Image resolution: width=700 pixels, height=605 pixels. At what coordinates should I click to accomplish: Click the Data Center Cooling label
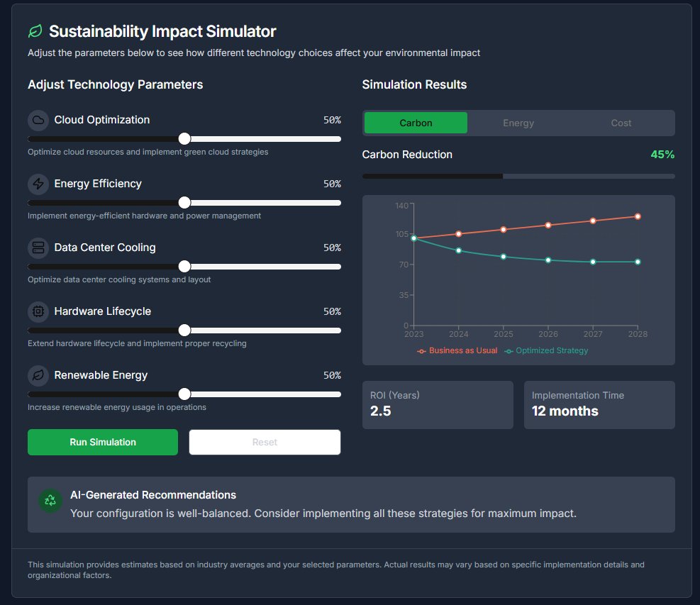coord(105,248)
